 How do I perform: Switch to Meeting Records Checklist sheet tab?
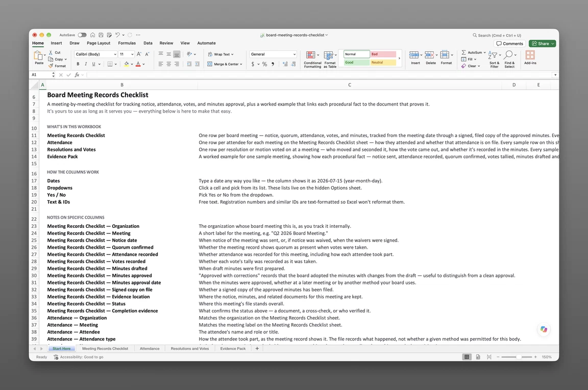pos(105,348)
